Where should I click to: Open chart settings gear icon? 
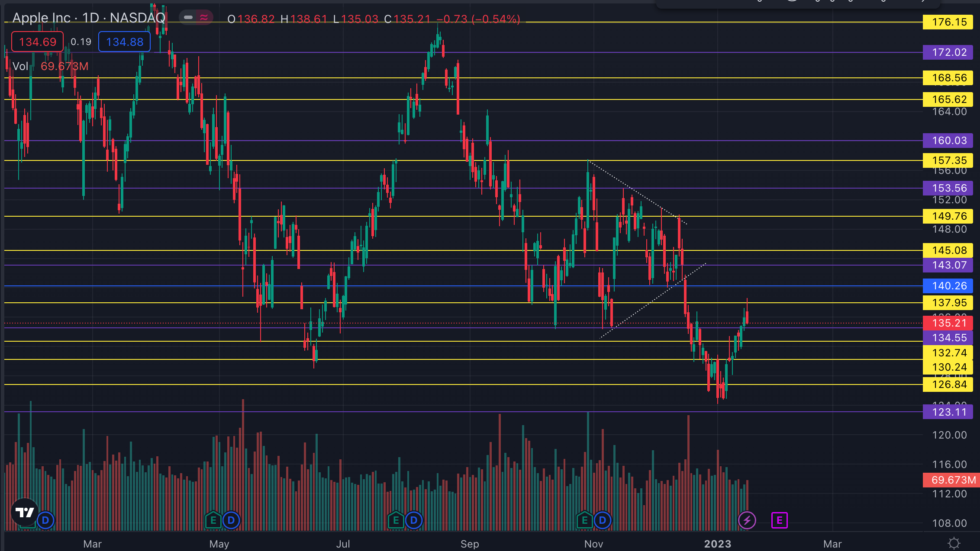[x=954, y=543]
